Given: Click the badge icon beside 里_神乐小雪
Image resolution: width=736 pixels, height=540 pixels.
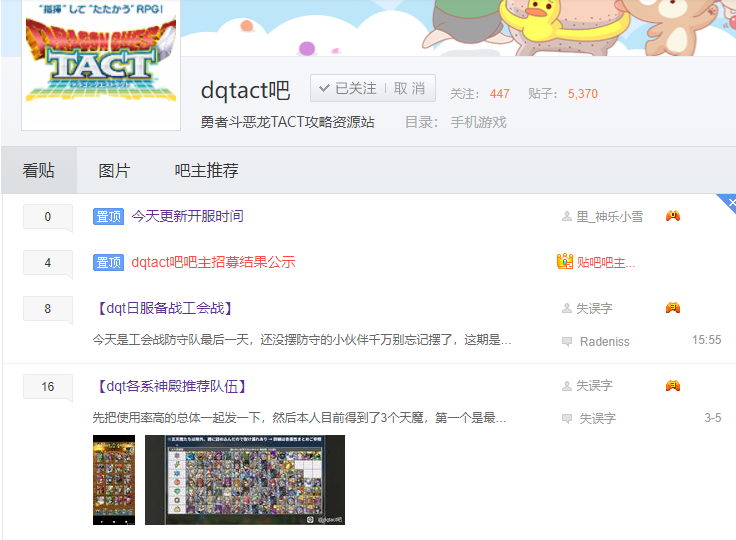Looking at the screenshot, I should (x=673, y=216).
